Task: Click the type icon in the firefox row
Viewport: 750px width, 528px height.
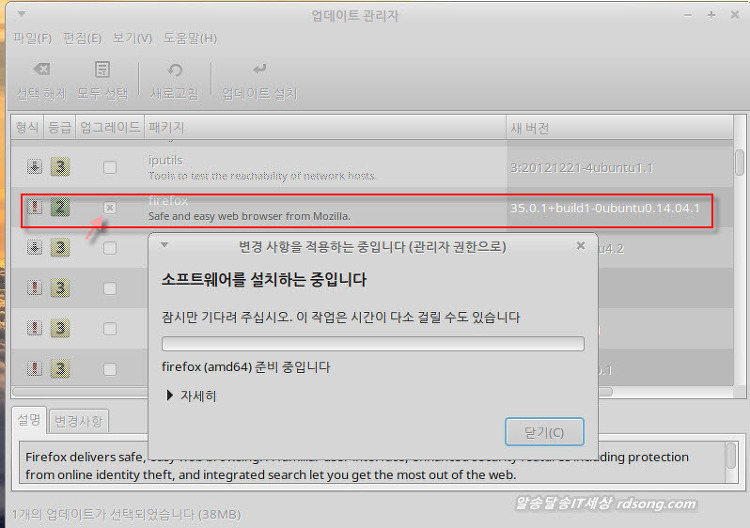Action: pyautogui.click(x=34, y=208)
